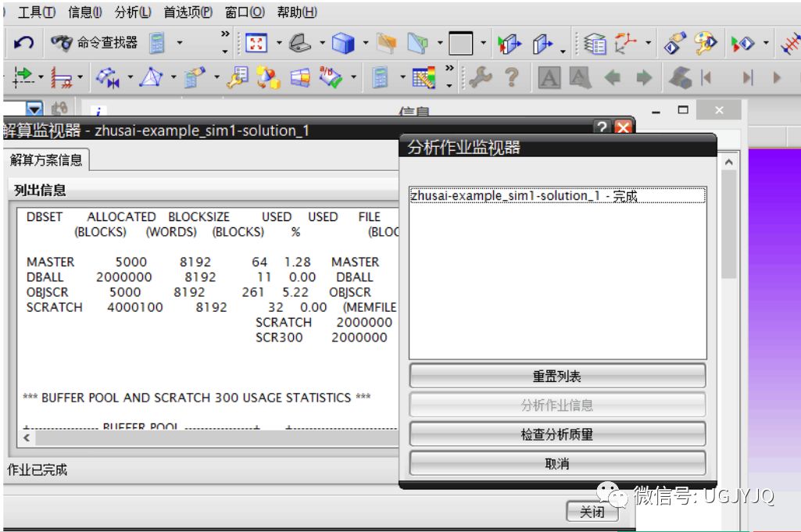801x532 pixels.
Task: Click the surface wrap mesh hand icon
Action: tap(195, 77)
